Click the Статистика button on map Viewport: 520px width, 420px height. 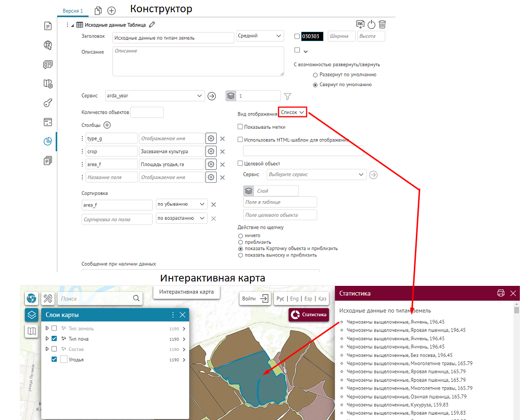(x=309, y=315)
